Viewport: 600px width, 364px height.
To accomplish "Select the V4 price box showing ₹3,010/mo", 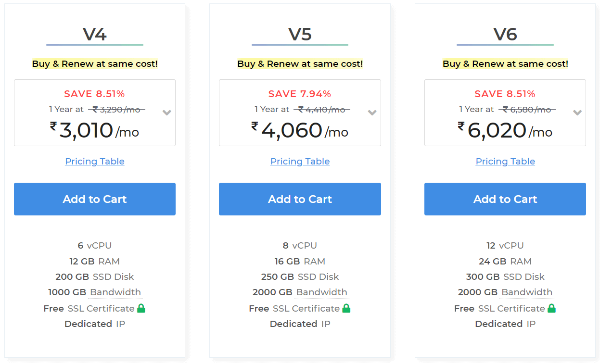I will (x=95, y=113).
